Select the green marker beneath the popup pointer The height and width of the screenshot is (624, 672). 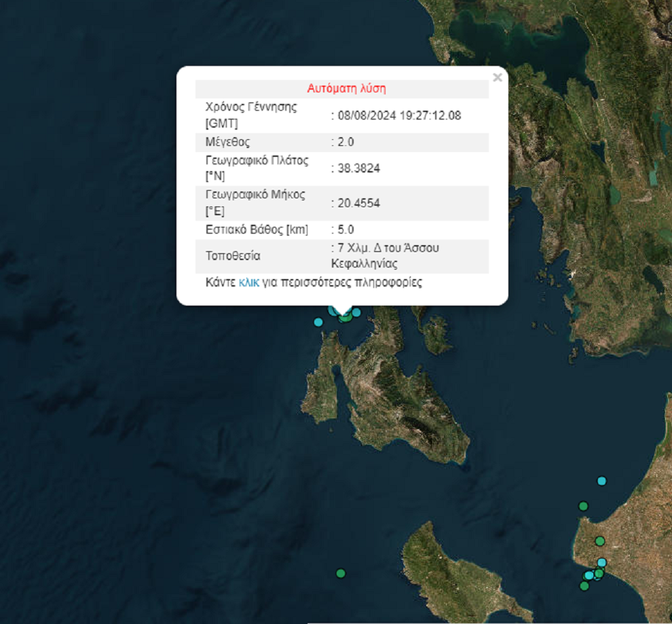click(345, 317)
